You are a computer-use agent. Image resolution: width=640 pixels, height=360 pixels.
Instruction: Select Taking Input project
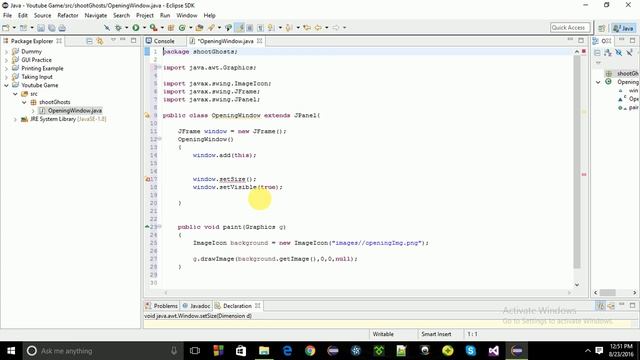(37, 77)
